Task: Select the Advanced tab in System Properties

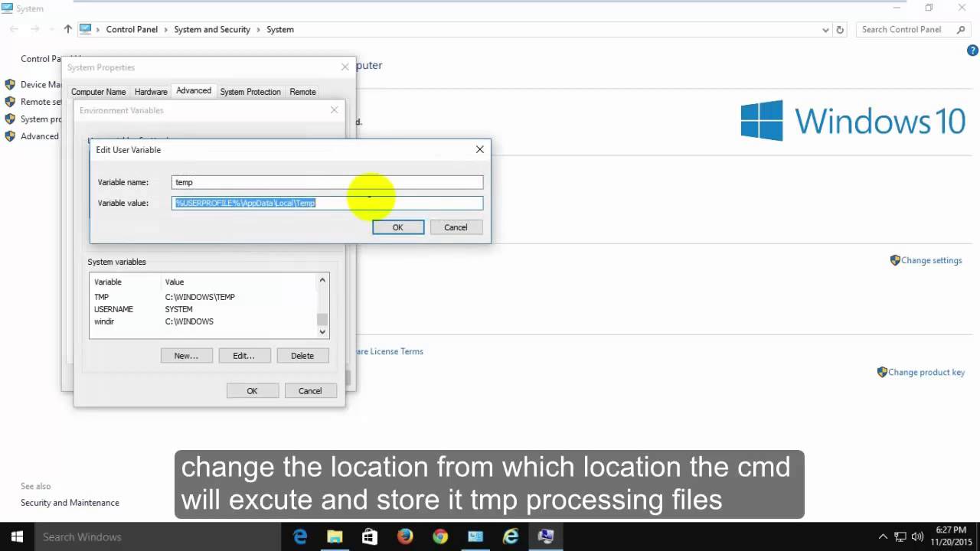Action: (x=194, y=90)
